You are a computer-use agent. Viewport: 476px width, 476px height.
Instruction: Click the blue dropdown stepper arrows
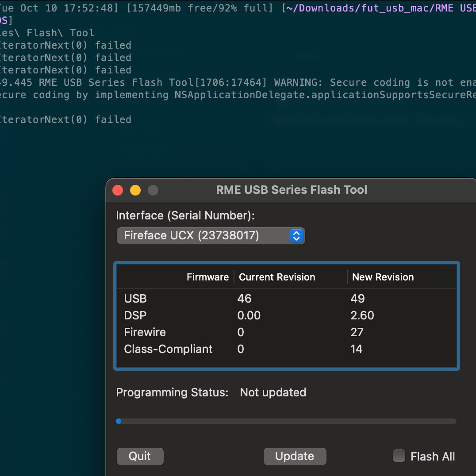click(x=296, y=236)
